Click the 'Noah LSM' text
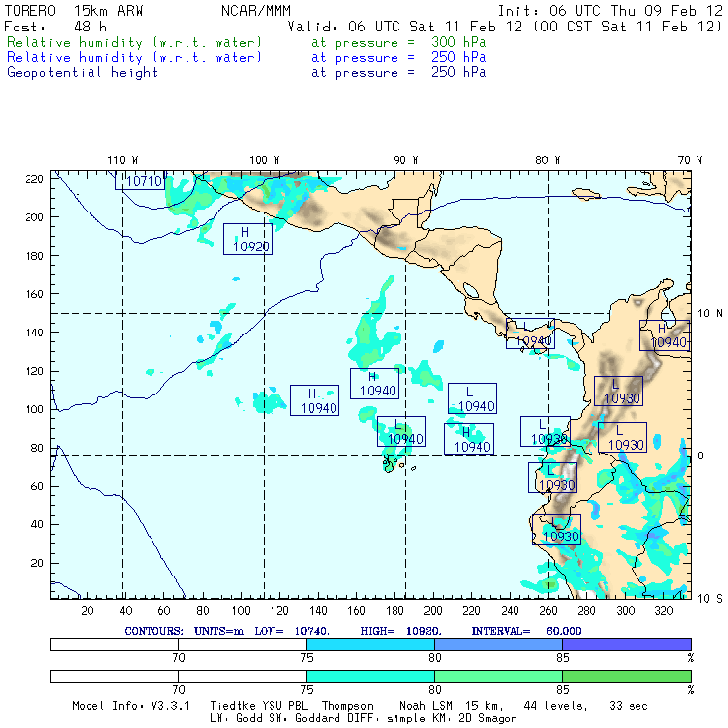The height and width of the screenshot is (728, 728). (x=426, y=706)
